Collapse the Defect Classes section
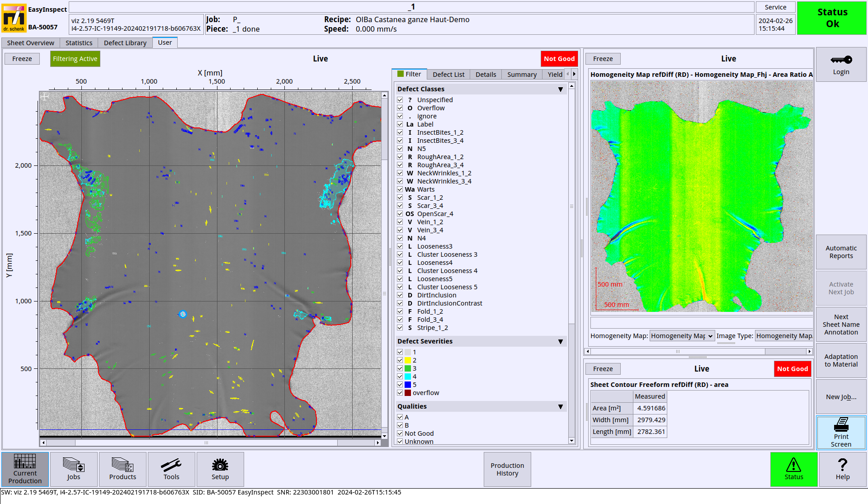Screen dimensions: 868x504 [x=561, y=89]
